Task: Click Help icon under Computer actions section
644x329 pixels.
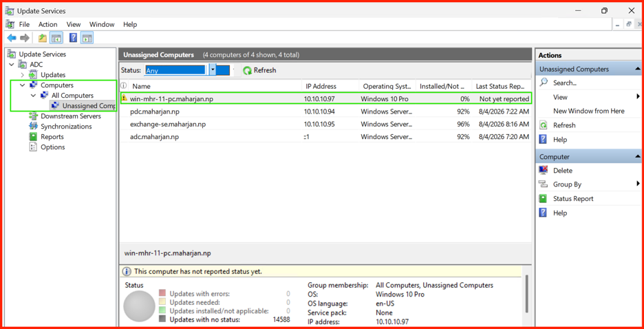Action: [544, 213]
